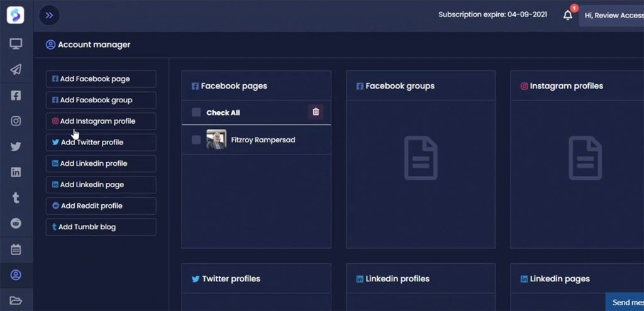Open the Instagram section in sidebar
644x311 pixels.
tap(16, 121)
